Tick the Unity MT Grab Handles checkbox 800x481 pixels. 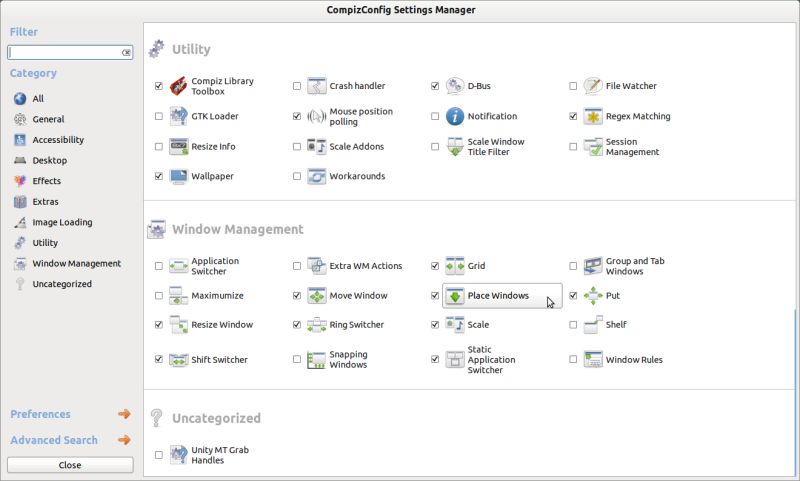[159, 455]
